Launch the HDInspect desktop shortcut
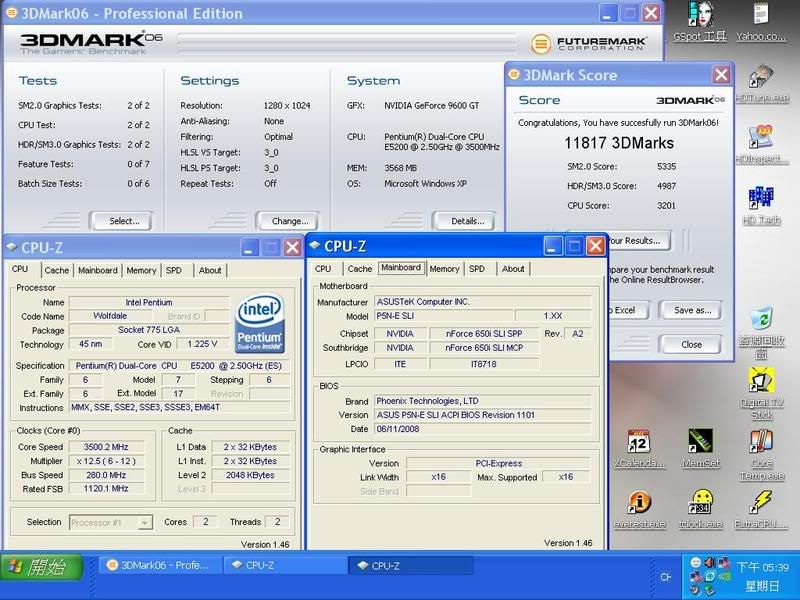The width and height of the screenshot is (800, 600). [762, 144]
